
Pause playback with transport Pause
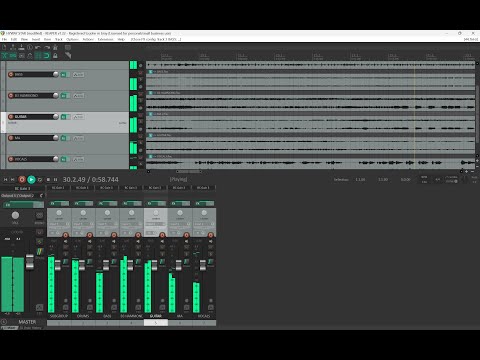tap(56, 180)
